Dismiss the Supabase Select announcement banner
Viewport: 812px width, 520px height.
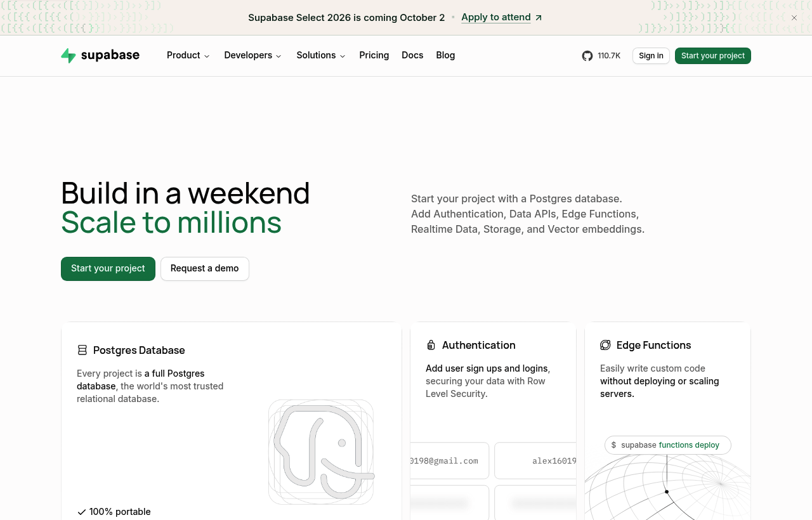pos(794,18)
